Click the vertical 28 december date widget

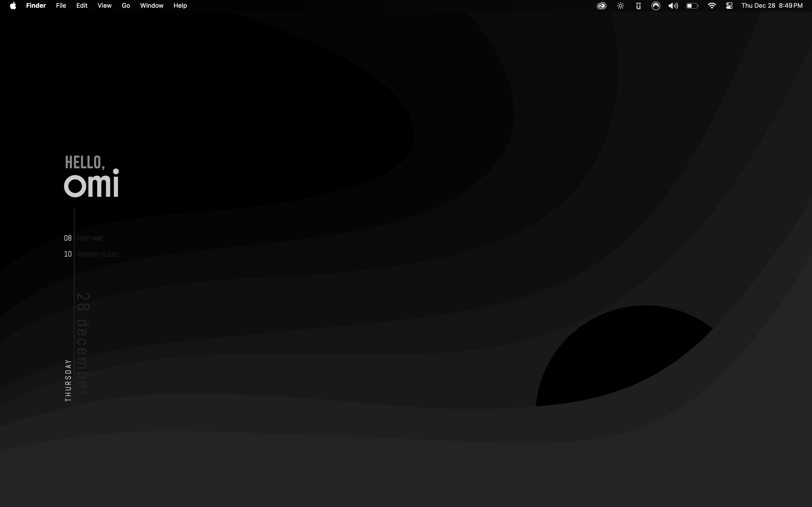point(83,344)
